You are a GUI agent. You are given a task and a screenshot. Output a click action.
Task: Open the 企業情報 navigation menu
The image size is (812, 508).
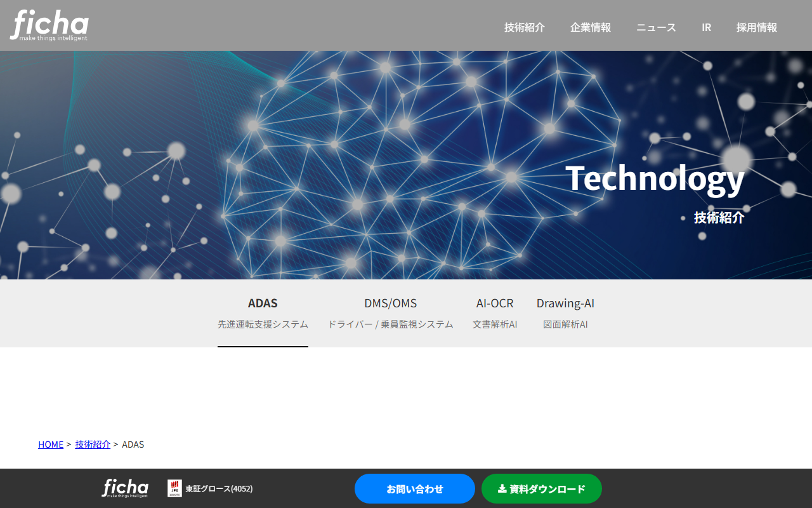(590, 27)
